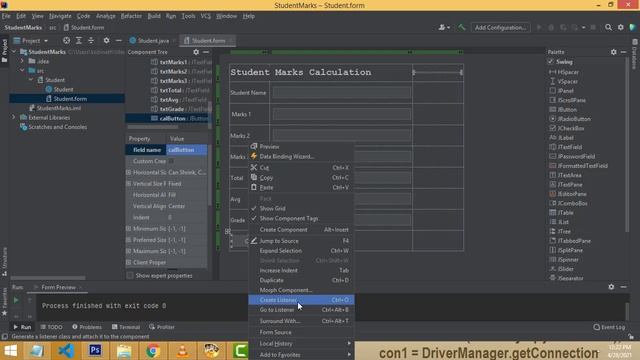Open Component Tree settings gear
The image size is (640, 360).
(196, 52)
